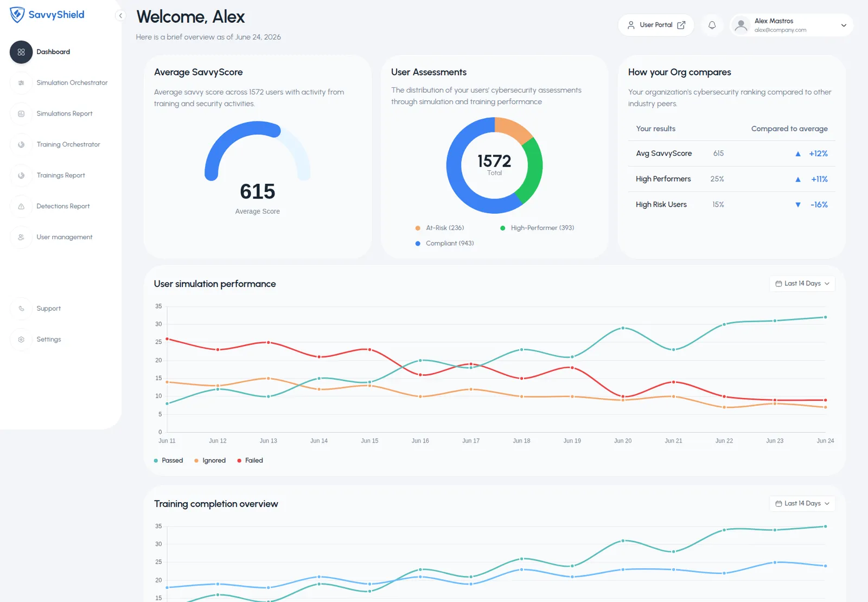Viewport: 868px width, 602px height.
Task: Click the User management people icon
Action: pos(21,238)
